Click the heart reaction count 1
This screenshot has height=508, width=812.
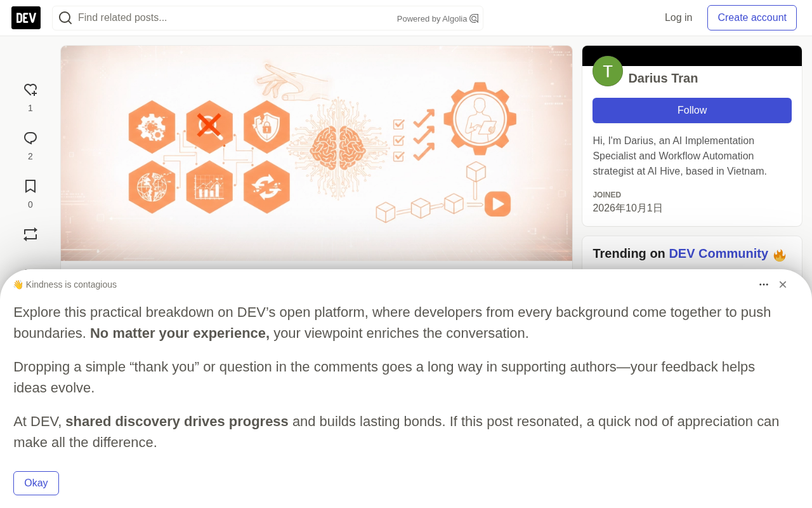30,108
